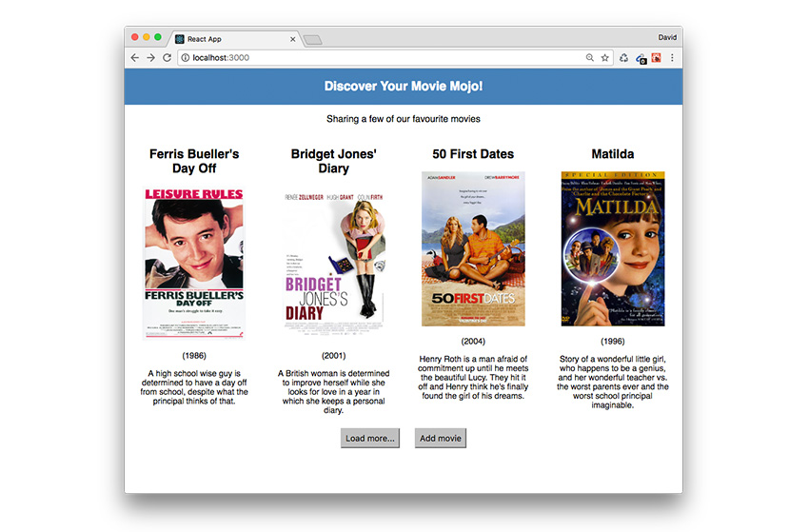Click 'Sharing a few of our favourite movies'
This screenshot has width=809, height=532.
pyautogui.click(x=404, y=119)
